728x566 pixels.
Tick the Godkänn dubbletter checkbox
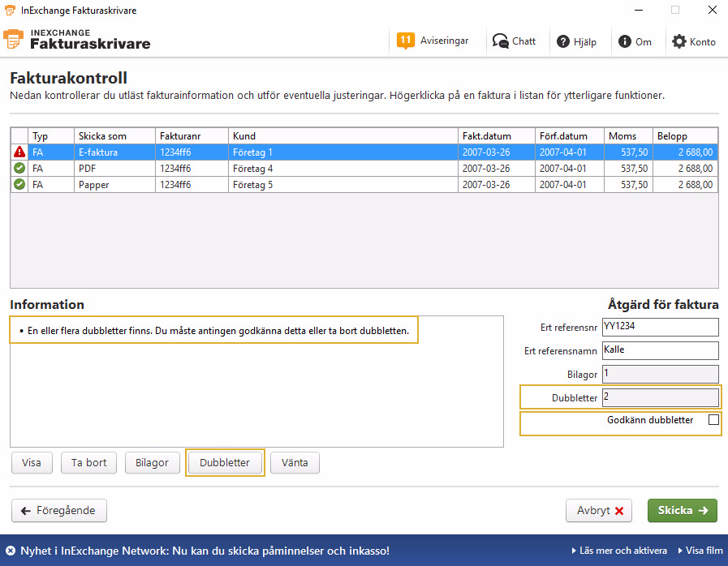coord(713,420)
